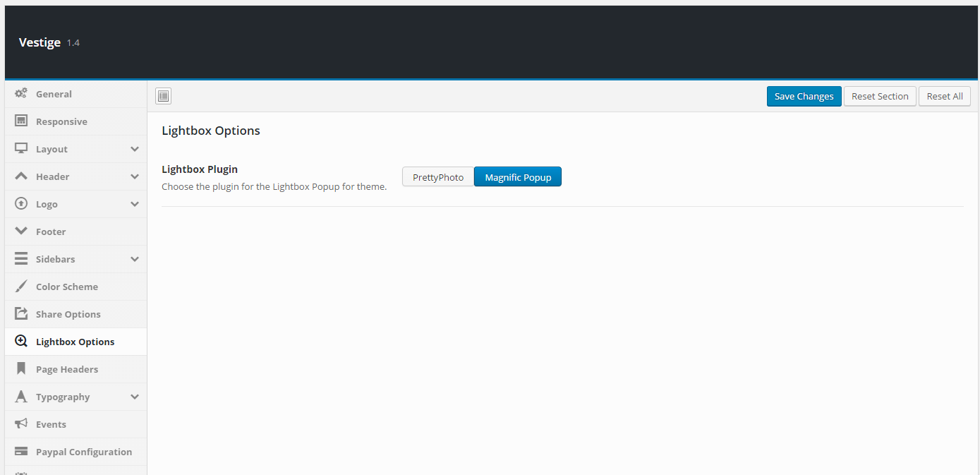The height and width of the screenshot is (475, 980).
Task: Select the Magnific Popup option
Action: [x=518, y=177]
